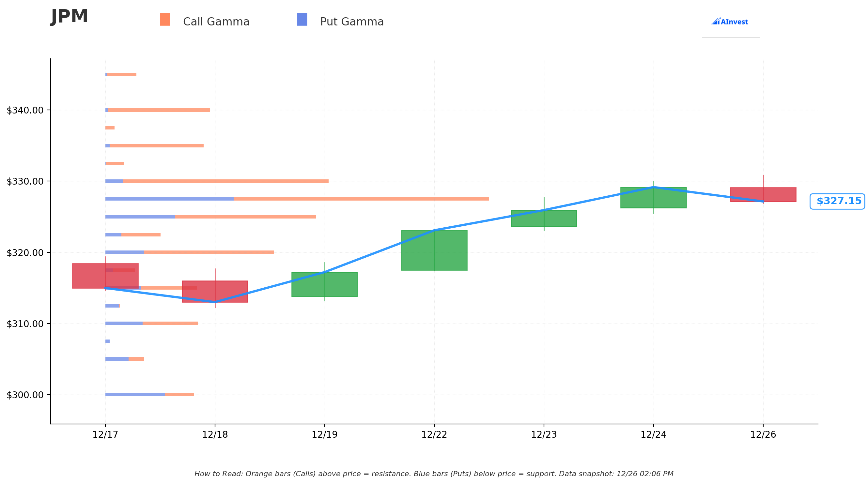Click the 12/22 date axis label
The width and height of the screenshot is (868, 484).
coord(434,434)
